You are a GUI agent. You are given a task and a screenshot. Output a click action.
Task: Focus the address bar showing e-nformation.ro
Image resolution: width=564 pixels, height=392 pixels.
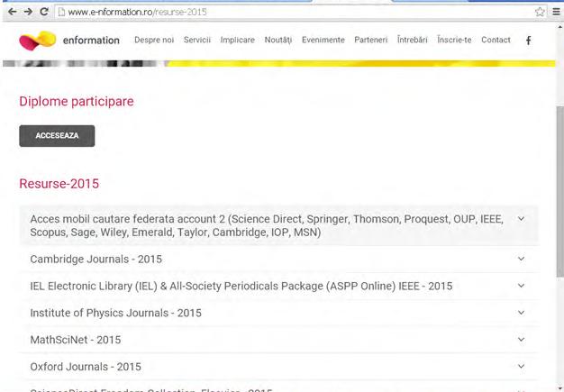[295, 12]
